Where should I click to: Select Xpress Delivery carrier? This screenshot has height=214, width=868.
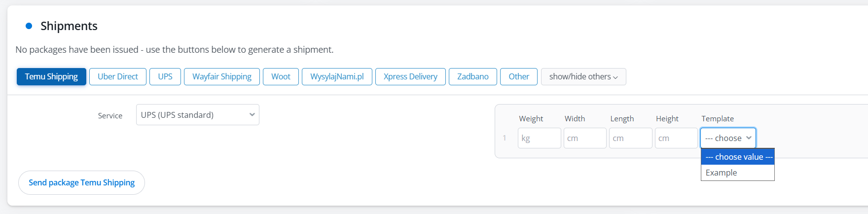(410, 77)
